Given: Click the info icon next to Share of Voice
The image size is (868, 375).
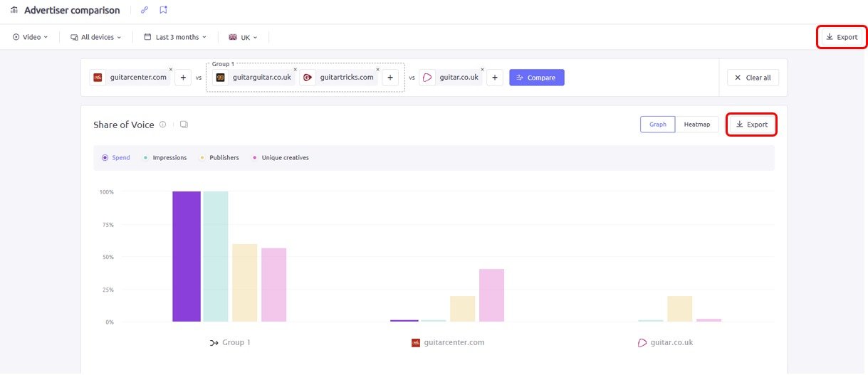Looking at the screenshot, I should point(162,125).
